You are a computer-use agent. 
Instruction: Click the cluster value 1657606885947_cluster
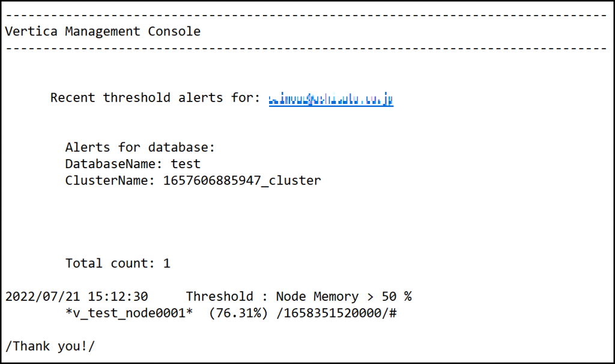tap(242, 180)
